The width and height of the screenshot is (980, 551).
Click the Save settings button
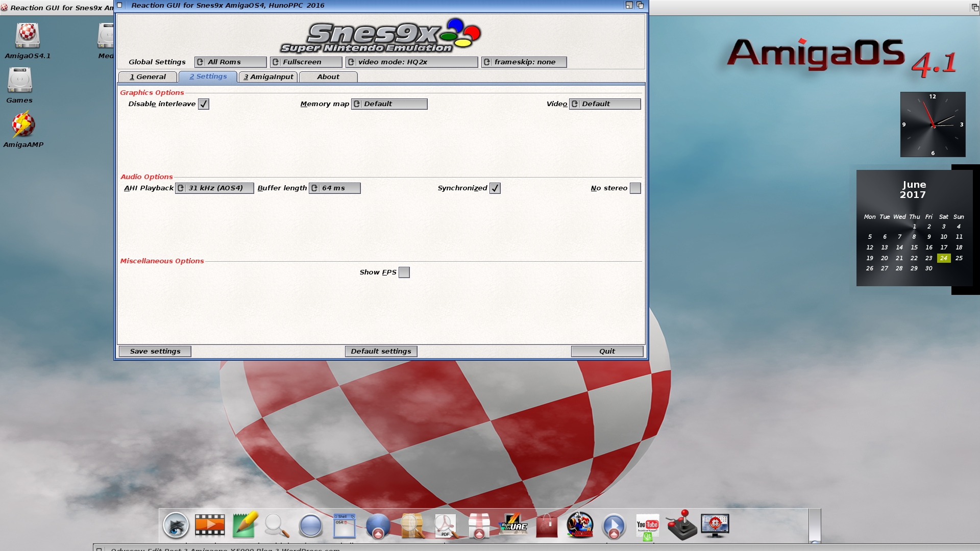click(x=155, y=352)
